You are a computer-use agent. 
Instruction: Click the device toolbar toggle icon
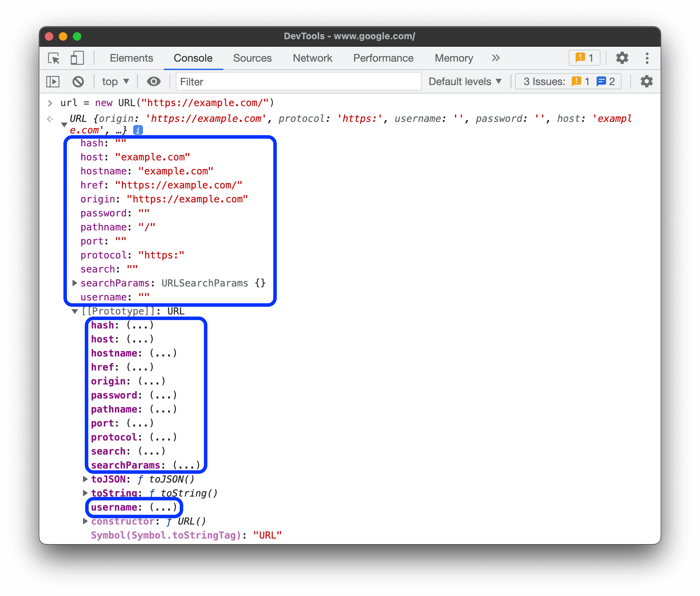pos(77,57)
